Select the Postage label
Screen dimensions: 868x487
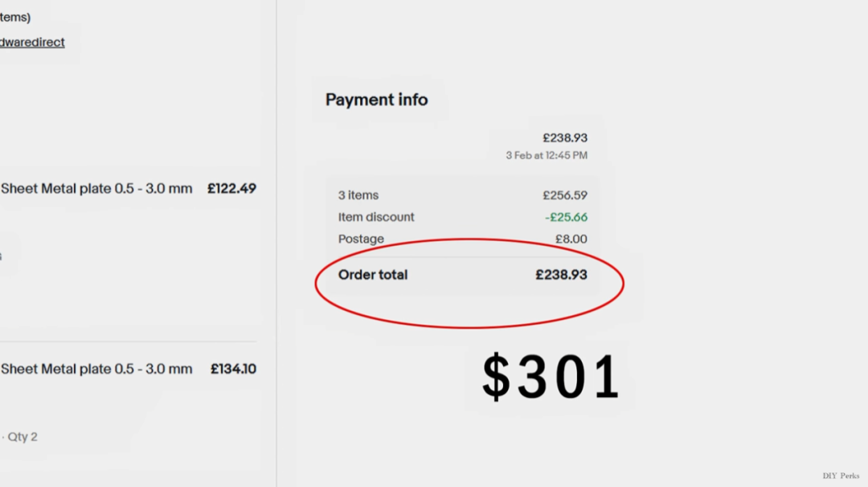(x=361, y=239)
